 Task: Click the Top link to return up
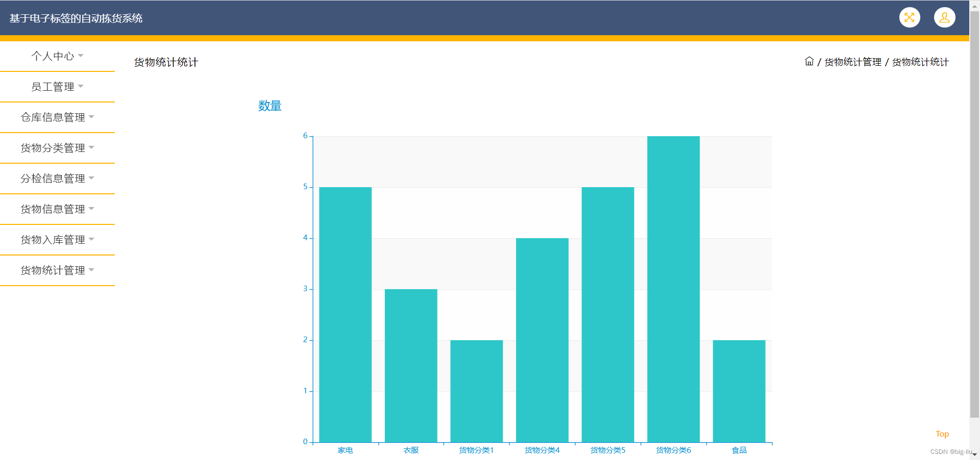click(x=942, y=434)
